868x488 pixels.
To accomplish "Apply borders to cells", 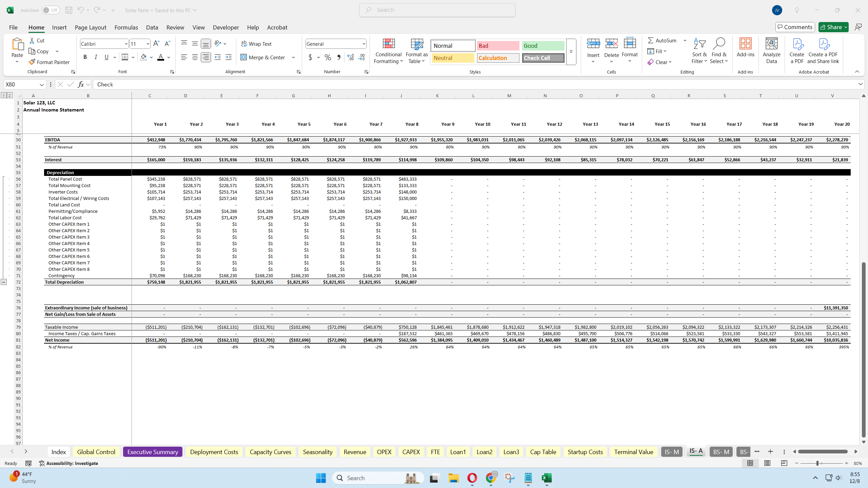I will [125, 57].
